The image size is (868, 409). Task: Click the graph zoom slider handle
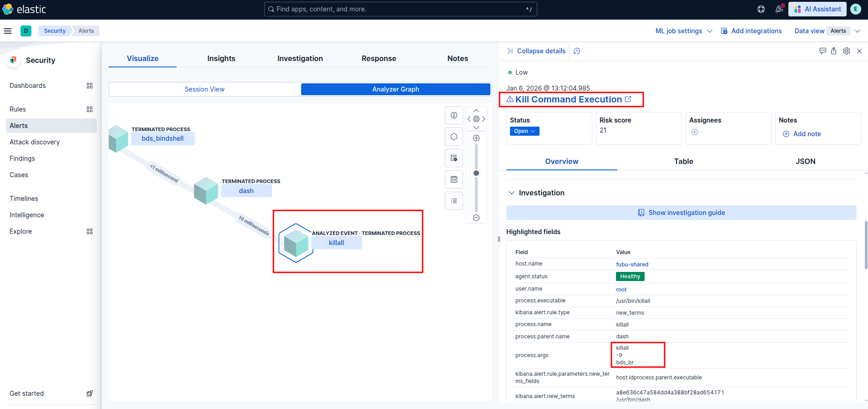476,173
